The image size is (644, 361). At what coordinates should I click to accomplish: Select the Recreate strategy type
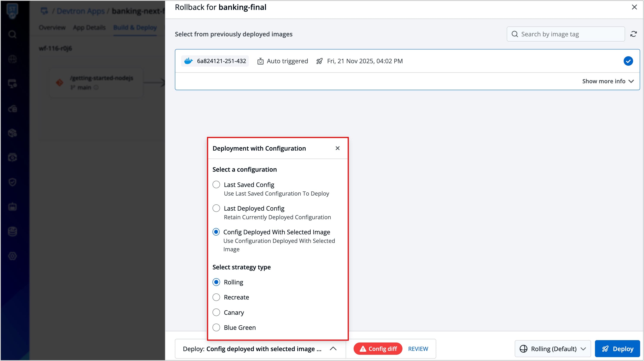click(x=216, y=297)
